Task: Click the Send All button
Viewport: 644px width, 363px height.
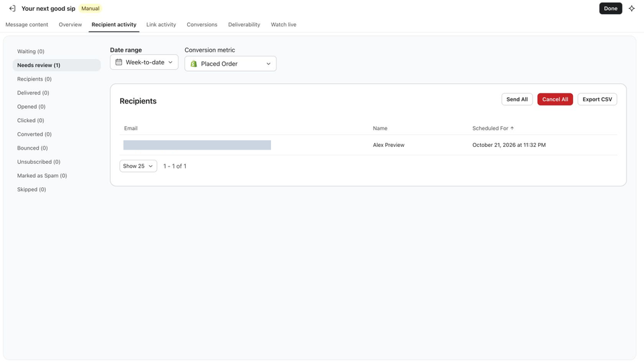Action: [517, 99]
